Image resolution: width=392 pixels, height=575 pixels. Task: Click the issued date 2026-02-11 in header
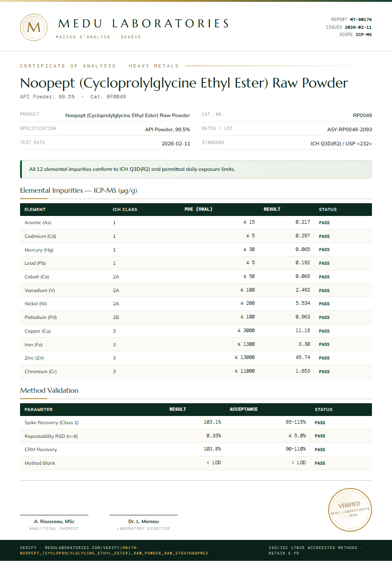(358, 27)
